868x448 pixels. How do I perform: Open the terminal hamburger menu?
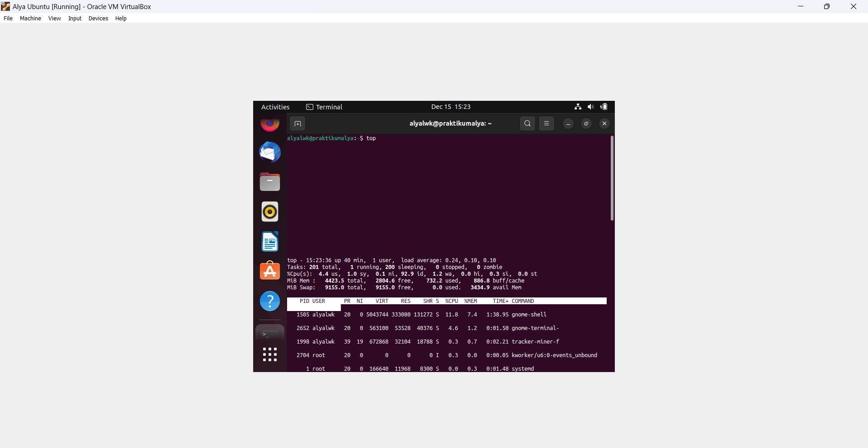click(x=547, y=123)
